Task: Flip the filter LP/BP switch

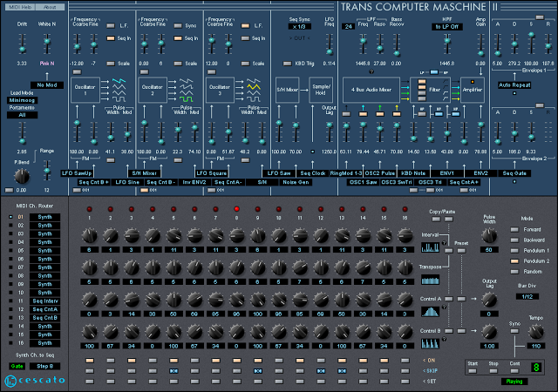Action: [434, 72]
